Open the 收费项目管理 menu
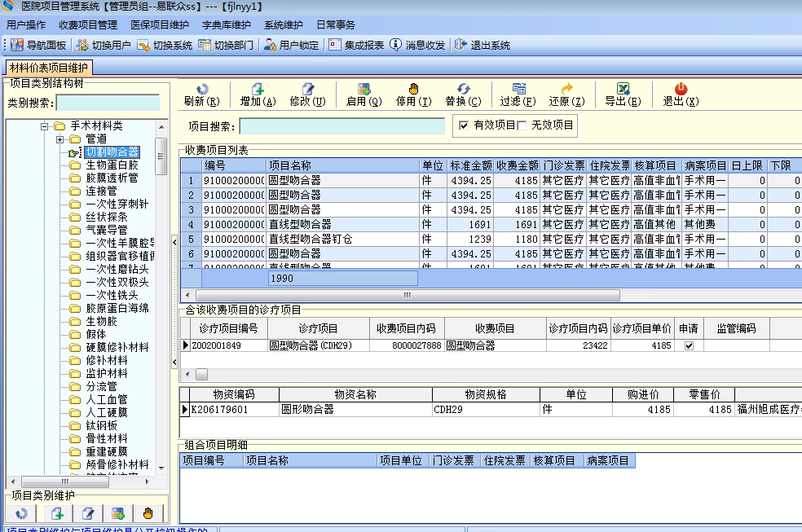 click(x=88, y=25)
